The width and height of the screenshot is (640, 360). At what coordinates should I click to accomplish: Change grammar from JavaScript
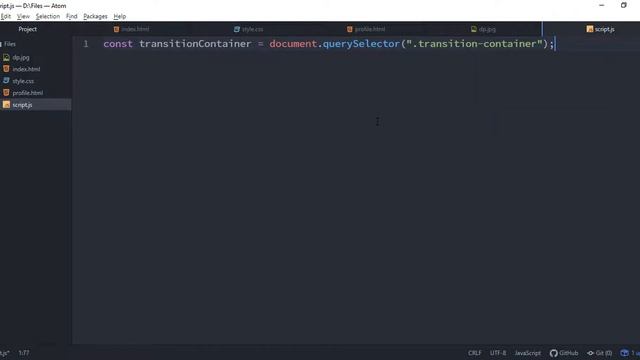(x=527, y=353)
